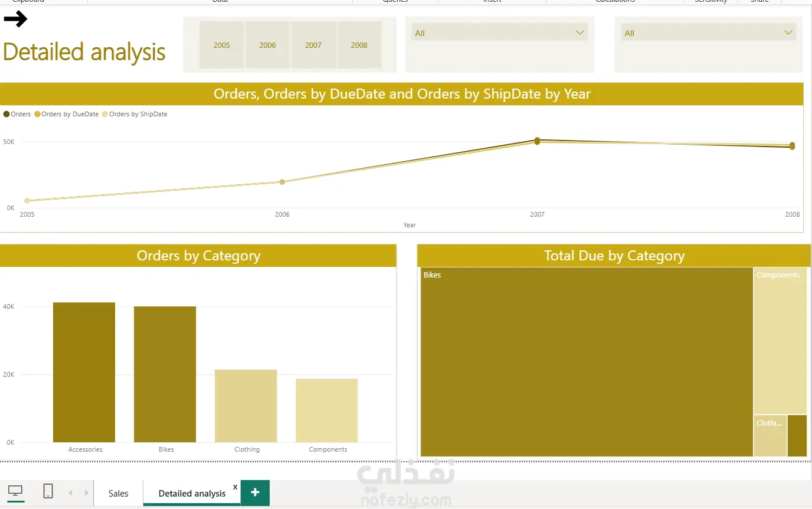Open the rightmost All dropdown slicer
The height and width of the screenshot is (509, 812).
pyautogui.click(x=708, y=33)
